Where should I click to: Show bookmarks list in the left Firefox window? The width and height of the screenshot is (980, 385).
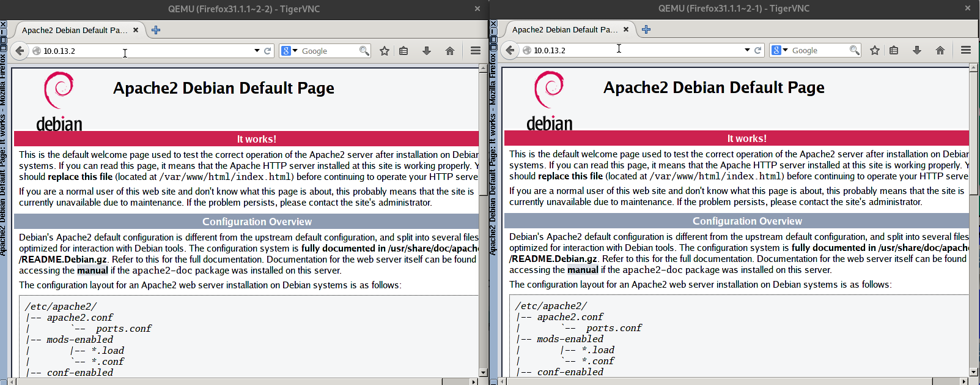pos(403,51)
